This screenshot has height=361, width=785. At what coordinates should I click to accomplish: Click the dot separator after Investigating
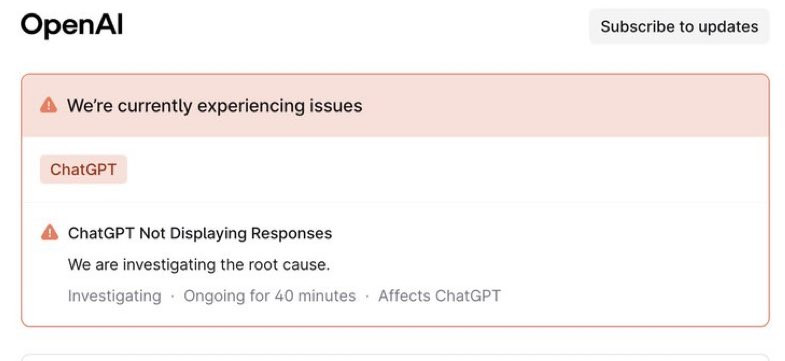[173, 296]
